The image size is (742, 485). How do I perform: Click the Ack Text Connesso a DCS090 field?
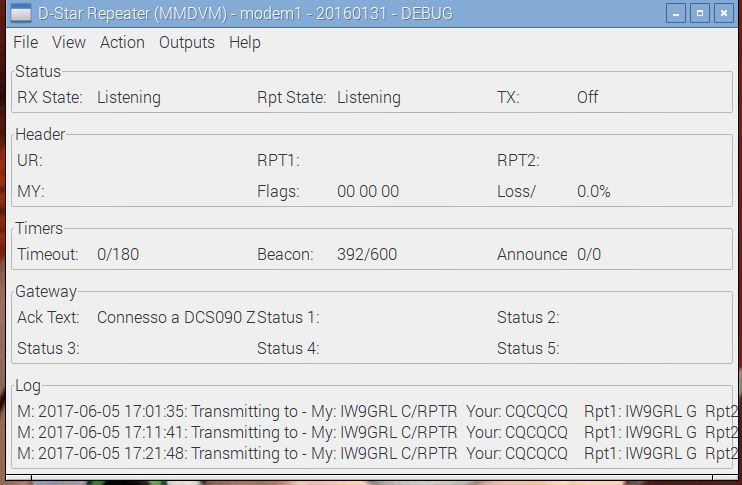(x=176, y=317)
